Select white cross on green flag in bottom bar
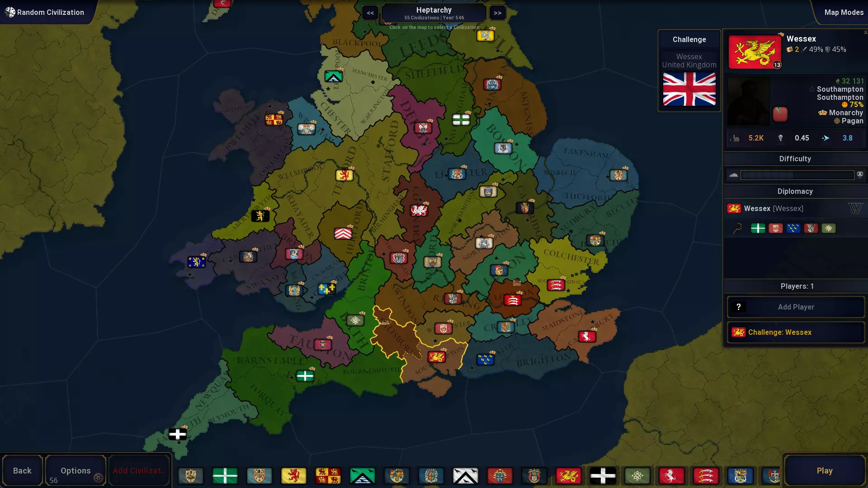 225,475
